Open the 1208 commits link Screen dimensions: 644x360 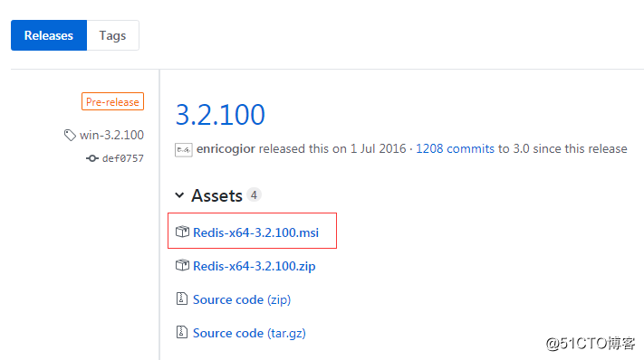coord(455,148)
